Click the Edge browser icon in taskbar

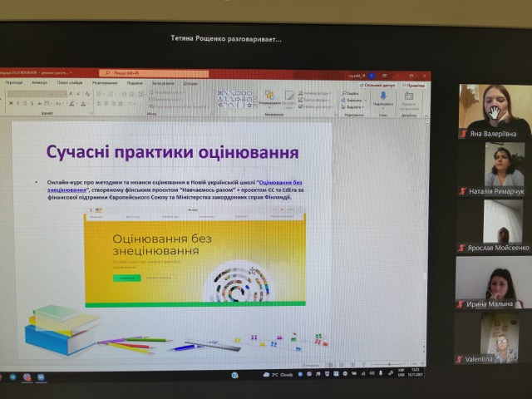coord(234,375)
